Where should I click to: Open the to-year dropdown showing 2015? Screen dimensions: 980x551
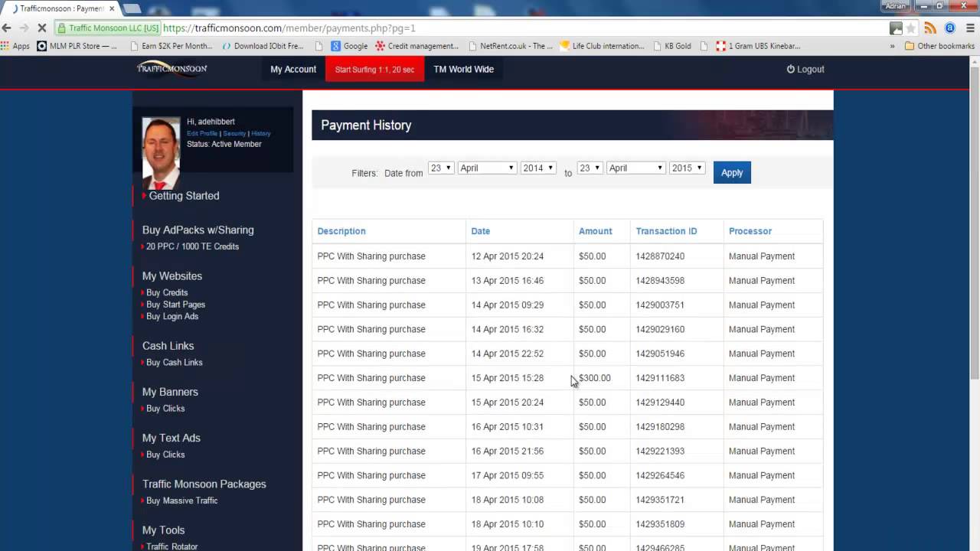tap(686, 168)
